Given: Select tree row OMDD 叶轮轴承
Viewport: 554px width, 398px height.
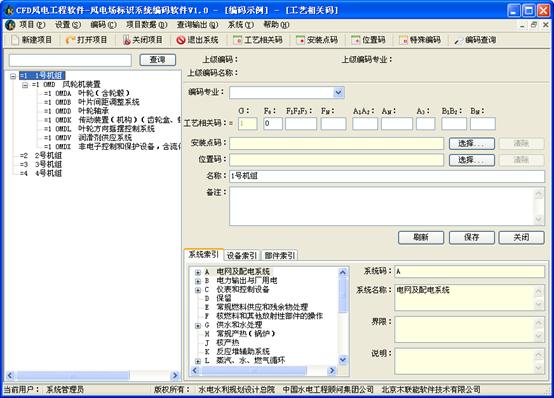Looking at the screenshot, I should tap(76, 111).
